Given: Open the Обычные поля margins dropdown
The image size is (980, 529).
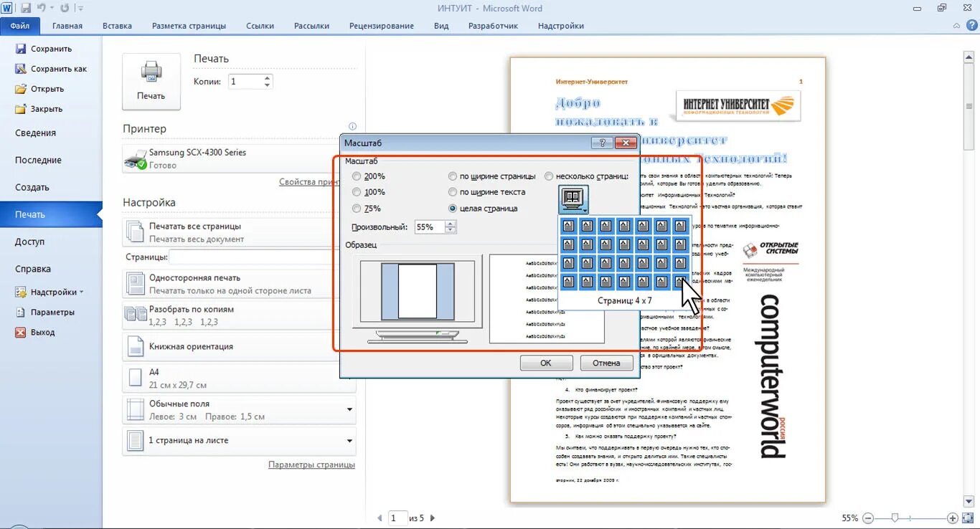Looking at the screenshot, I should click(x=239, y=409).
